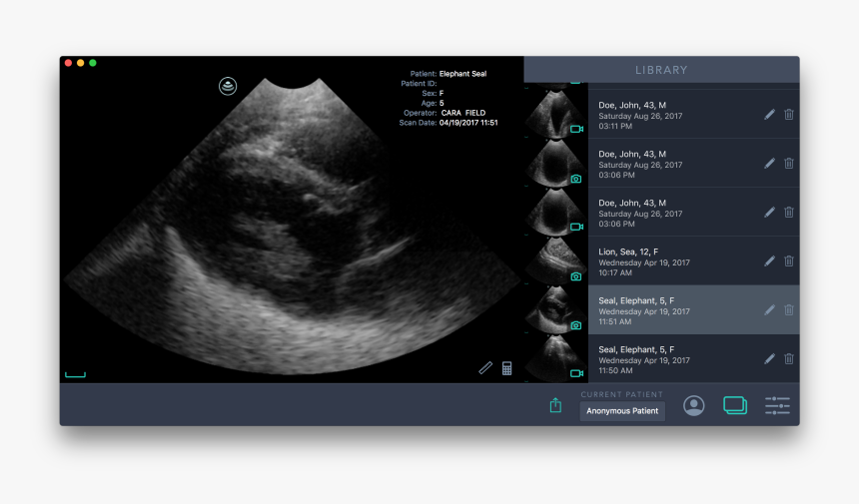The width and height of the screenshot is (859, 504).
Task: Select the ruler measurement tool
Action: point(485,367)
